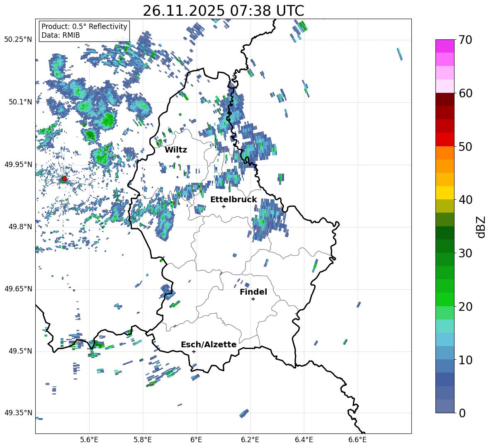Click the 49.35°N latitude tick label

pos(18,413)
